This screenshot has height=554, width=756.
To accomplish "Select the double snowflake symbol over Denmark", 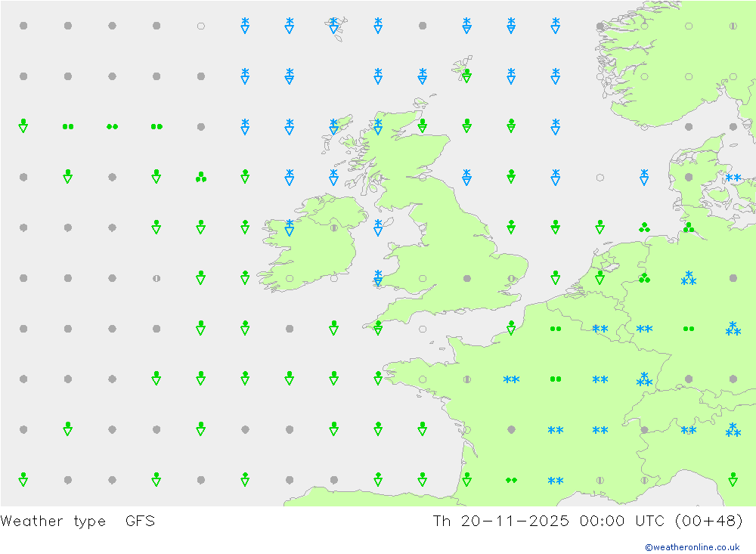I will (x=733, y=178).
